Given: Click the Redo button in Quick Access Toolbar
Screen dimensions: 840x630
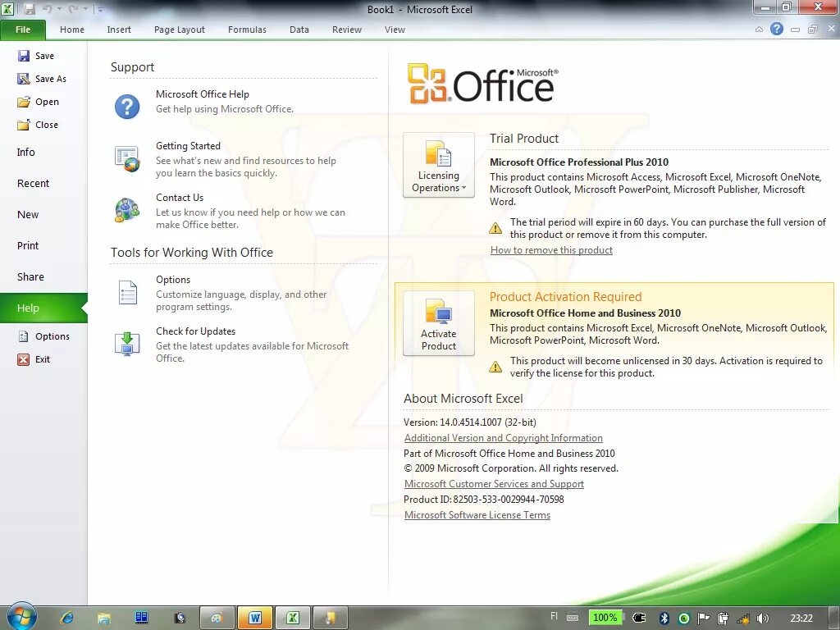Looking at the screenshot, I should [x=73, y=9].
